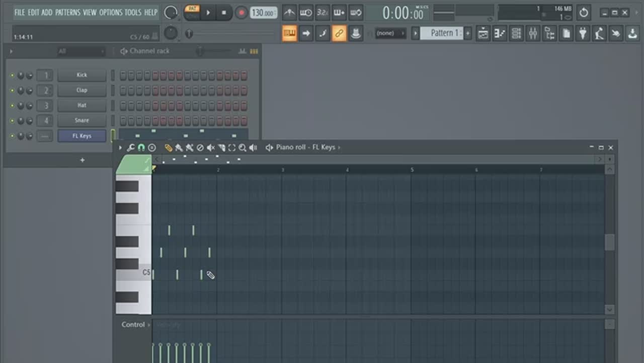Select the mute tool in piano roll
Screen dimensions: 644x363
pos(211,148)
